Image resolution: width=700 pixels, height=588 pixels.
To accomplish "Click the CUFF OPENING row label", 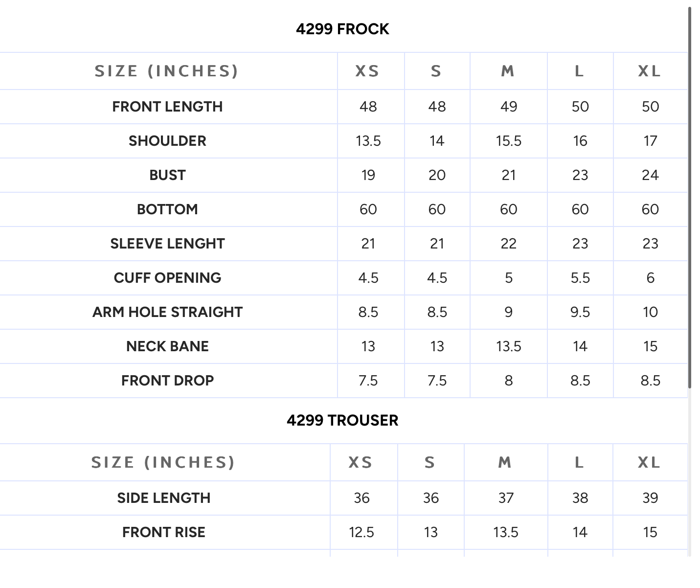I will [167, 278].
